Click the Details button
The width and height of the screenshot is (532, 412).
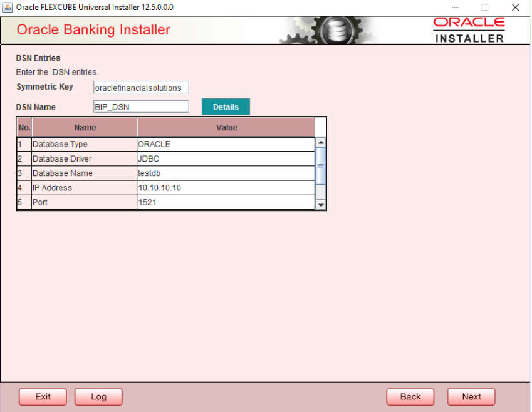226,107
